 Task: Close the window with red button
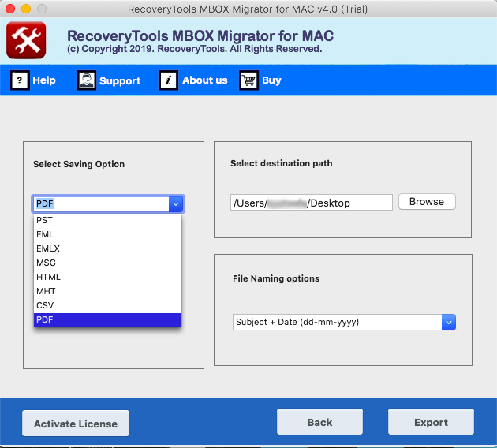click(10, 9)
